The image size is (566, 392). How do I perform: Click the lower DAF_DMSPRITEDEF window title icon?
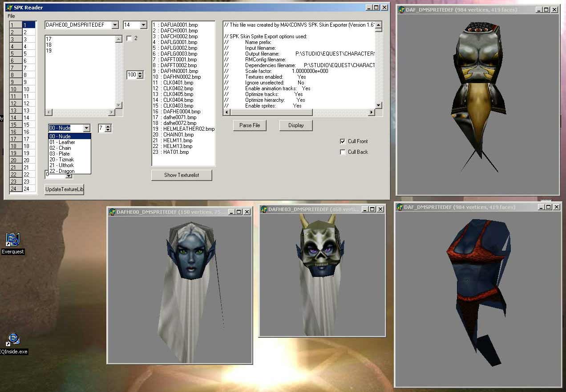click(x=400, y=207)
